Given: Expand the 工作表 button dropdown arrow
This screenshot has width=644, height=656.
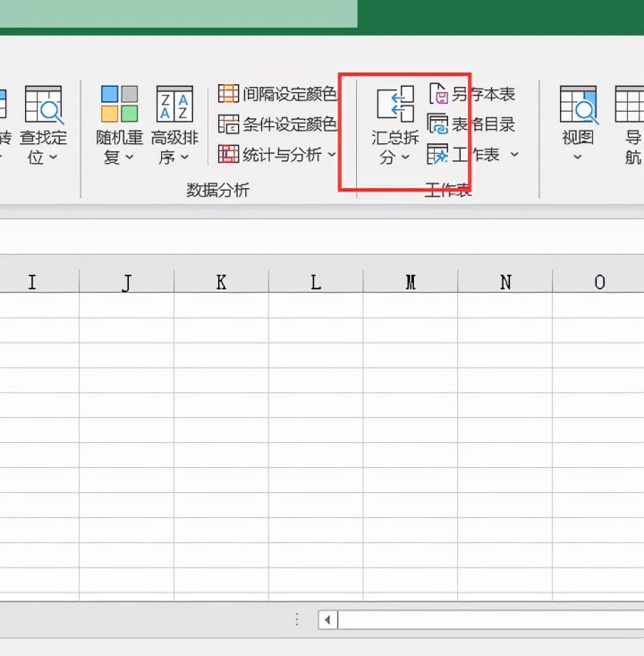Looking at the screenshot, I should click(x=514, y=154).
